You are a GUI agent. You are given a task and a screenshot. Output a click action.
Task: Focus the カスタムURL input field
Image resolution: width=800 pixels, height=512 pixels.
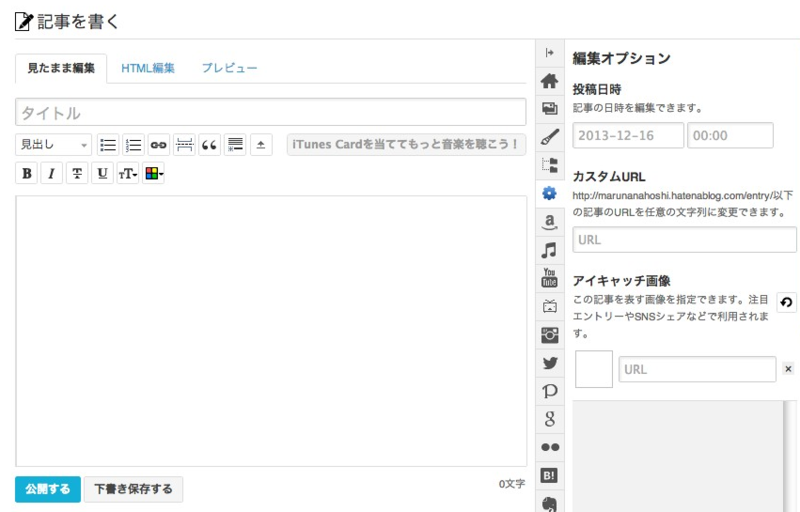(684, 240)
